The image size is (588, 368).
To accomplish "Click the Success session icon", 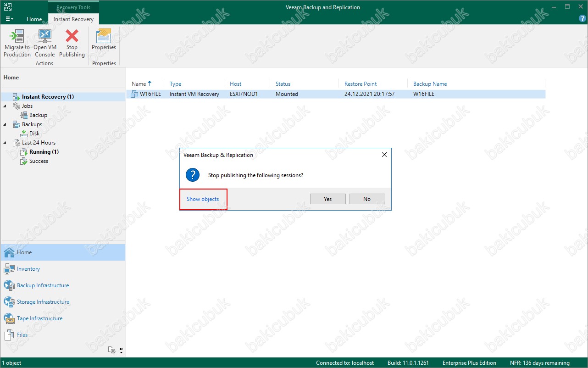I will [24, 161].
